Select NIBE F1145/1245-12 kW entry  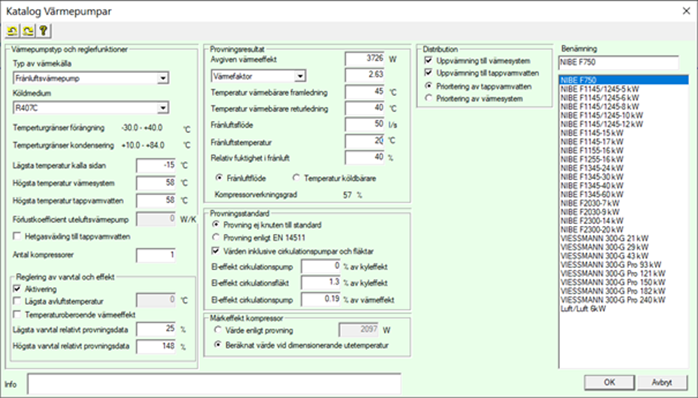click(623, 124)
